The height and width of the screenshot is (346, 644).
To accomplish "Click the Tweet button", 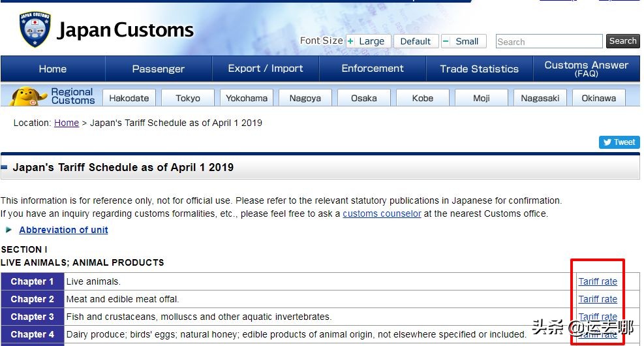I will pyautogui.click(x=619, y=142).
